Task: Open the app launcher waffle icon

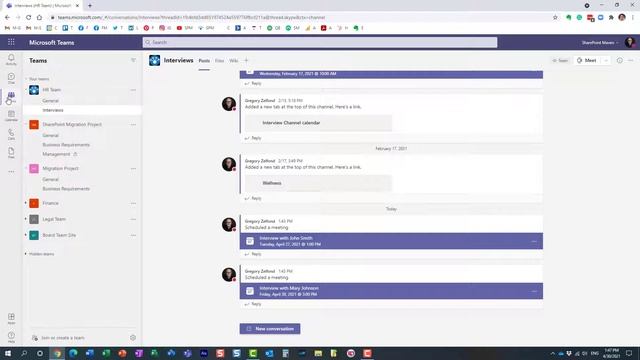Action: coord(11,42)
